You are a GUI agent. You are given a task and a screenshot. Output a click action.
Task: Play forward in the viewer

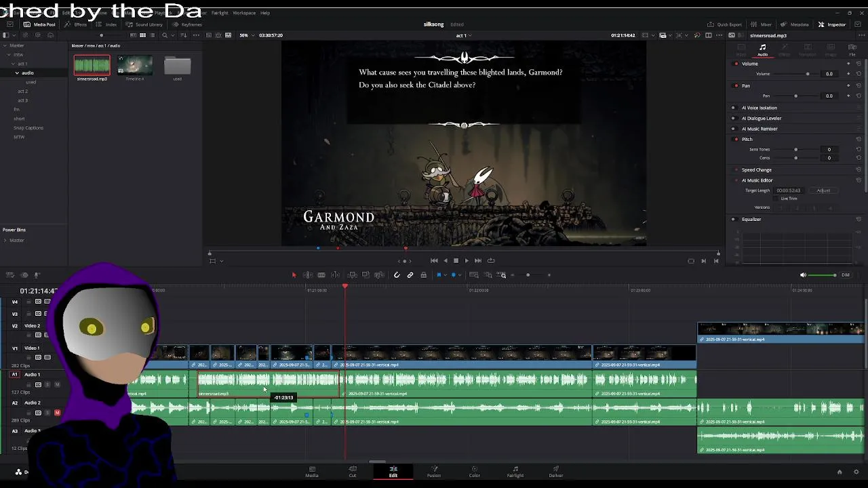click(x=467, y=260)
